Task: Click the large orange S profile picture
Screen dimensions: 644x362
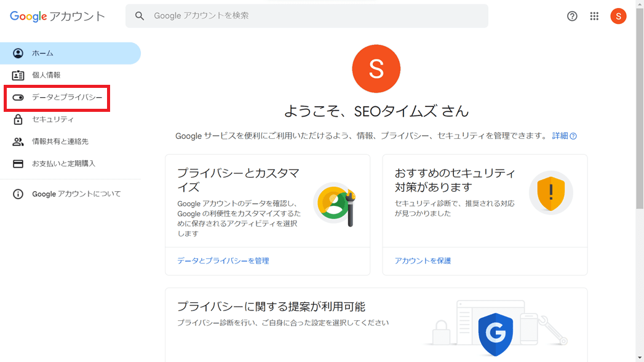Action: (376, 69)
